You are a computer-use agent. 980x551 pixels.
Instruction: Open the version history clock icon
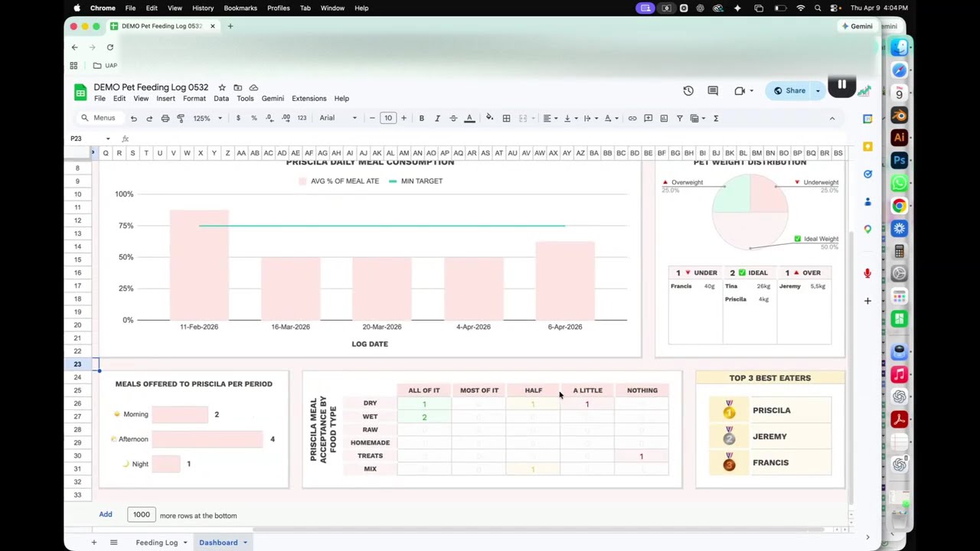point(688,91)
